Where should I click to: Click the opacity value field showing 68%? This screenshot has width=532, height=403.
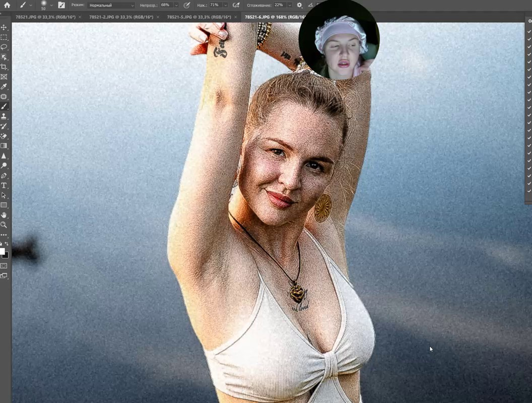coord(166,5)
